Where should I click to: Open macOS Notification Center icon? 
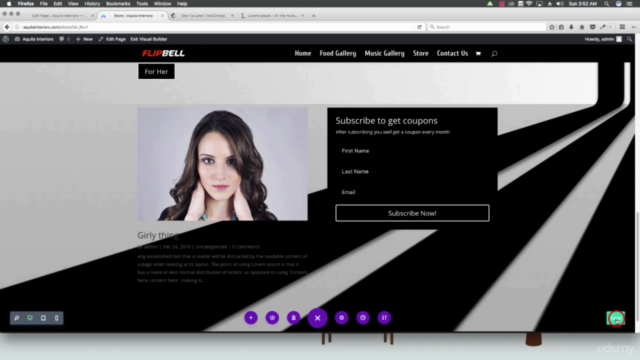click(x=629, y=4)
